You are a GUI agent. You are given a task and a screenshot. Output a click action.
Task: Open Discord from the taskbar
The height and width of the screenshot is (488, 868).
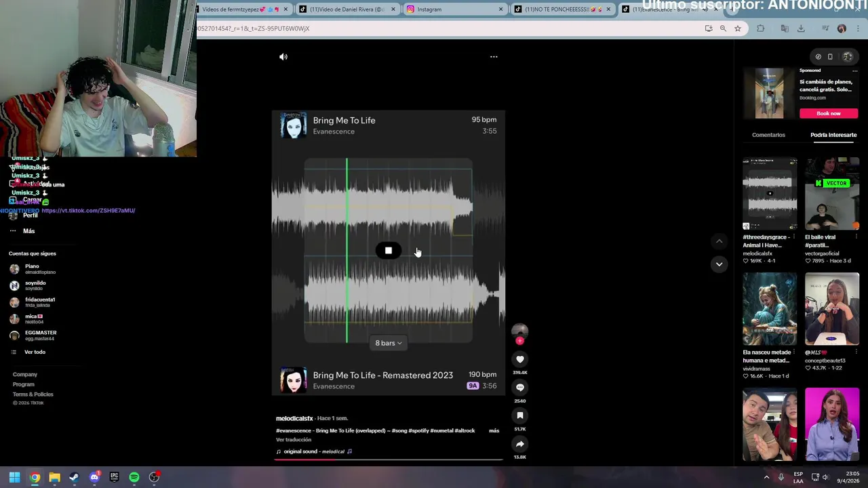pos(94,477)
